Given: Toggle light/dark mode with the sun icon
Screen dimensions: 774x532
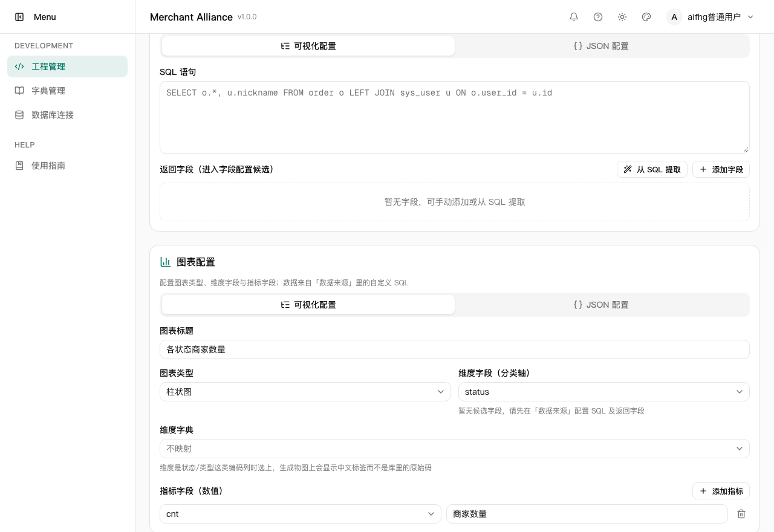Looking at the screenshot, I should 622,17.
